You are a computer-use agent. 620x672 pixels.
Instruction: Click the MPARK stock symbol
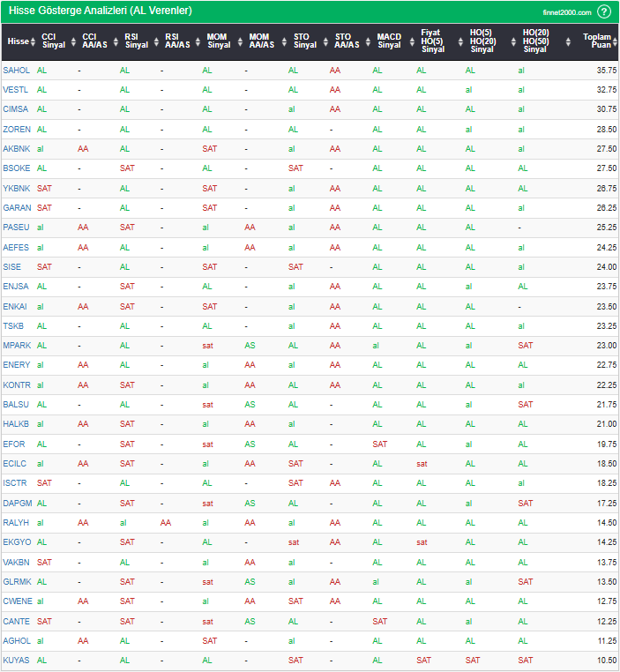[17, 346]
